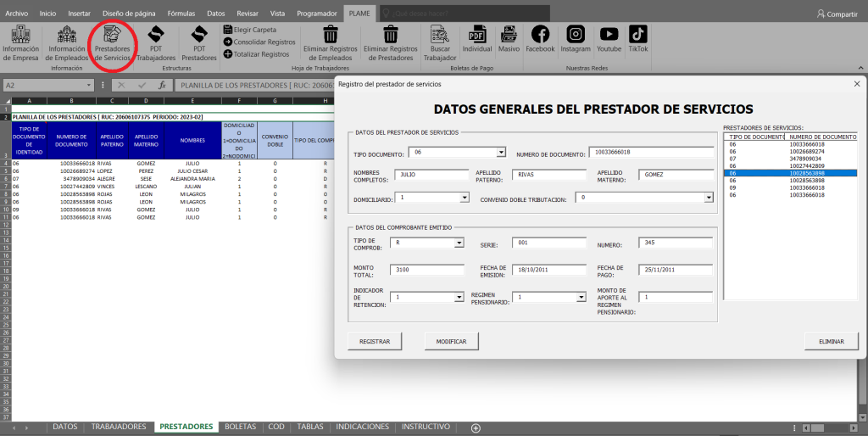Click the vertical scrollbar down arrow
The image size is (868, 436).
pos(862,416)
